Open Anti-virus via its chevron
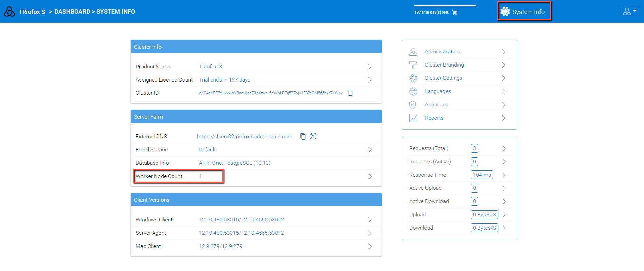The image size is (644, 271). (504, 105)
